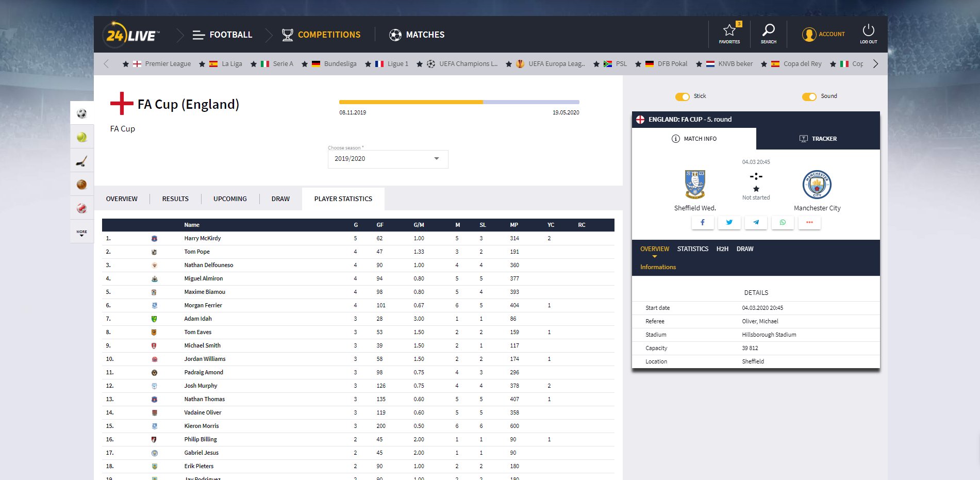Click the Football hamburger menu icon
The image size is (980, 480).
[198, 35]
